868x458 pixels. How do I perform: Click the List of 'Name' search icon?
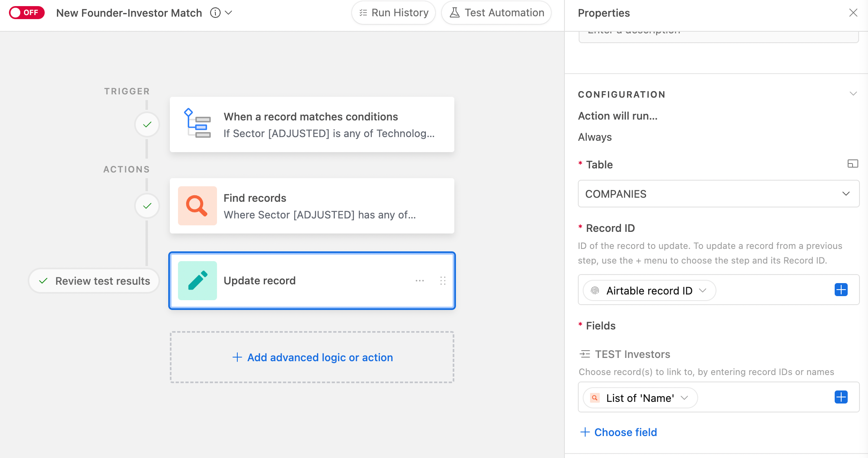(595, 398)
